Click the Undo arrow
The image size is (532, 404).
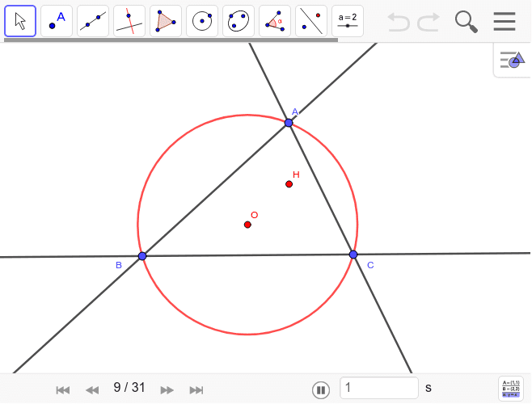(x=399, y=22)
